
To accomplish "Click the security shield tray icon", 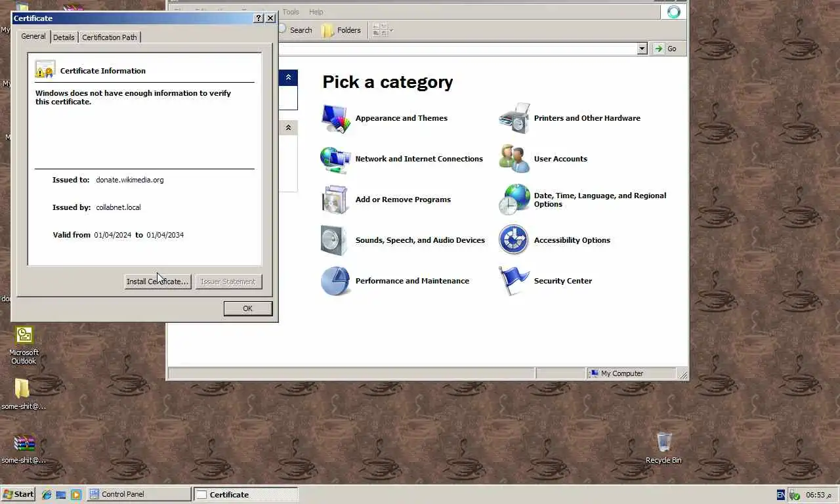I will [795, 495].
